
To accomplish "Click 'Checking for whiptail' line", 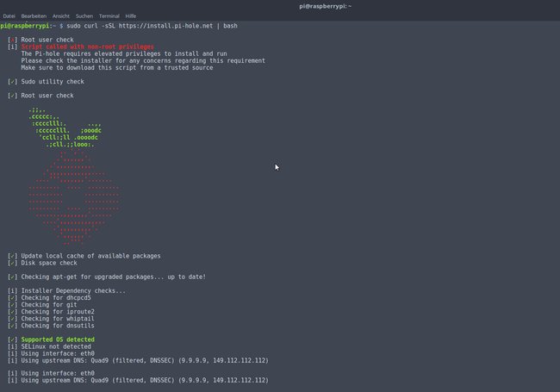I will point(58,319).
